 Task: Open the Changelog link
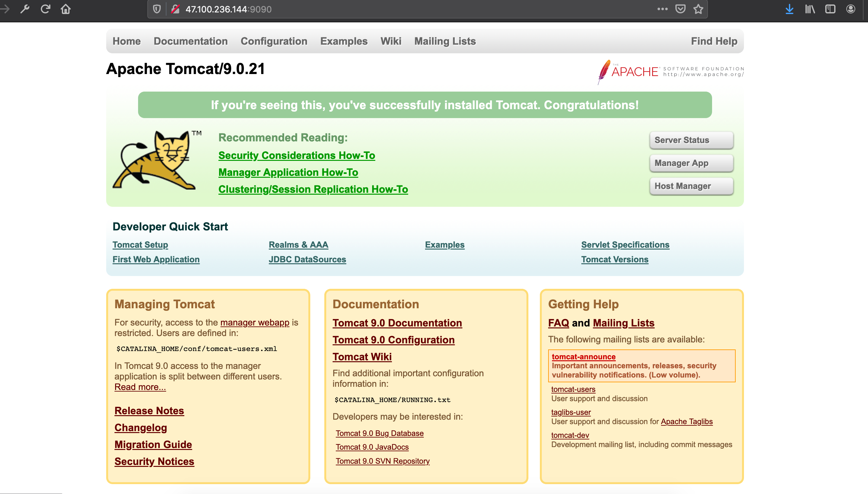[x=141, y=428]
